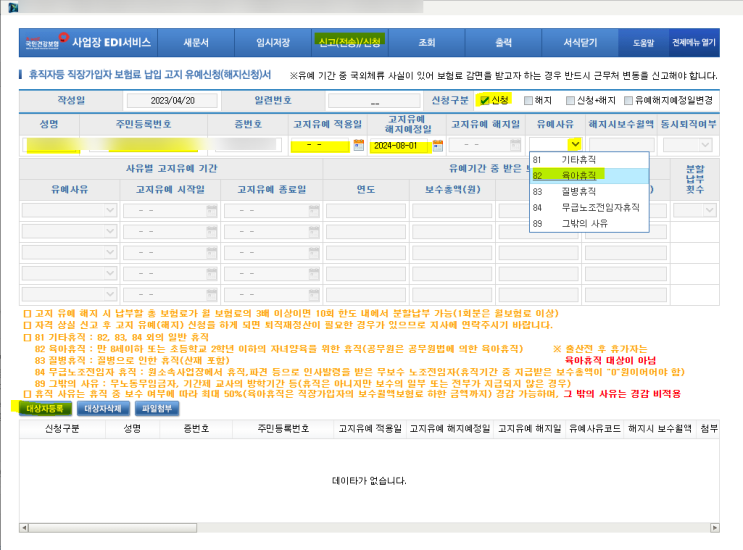Screen dimensions: 743x550
Task: Click the 작성일 date field
Action: [x=172, y=100]
